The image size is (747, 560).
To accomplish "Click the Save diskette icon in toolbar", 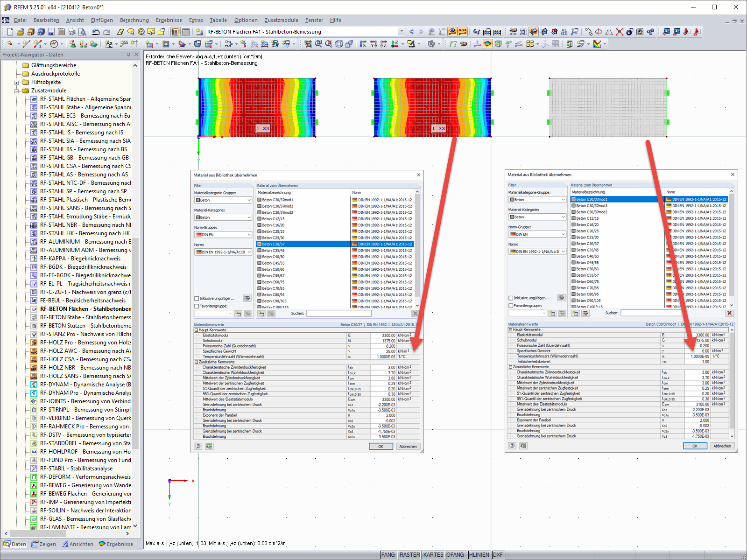I will pyautogui.click(x=51, y=32).
